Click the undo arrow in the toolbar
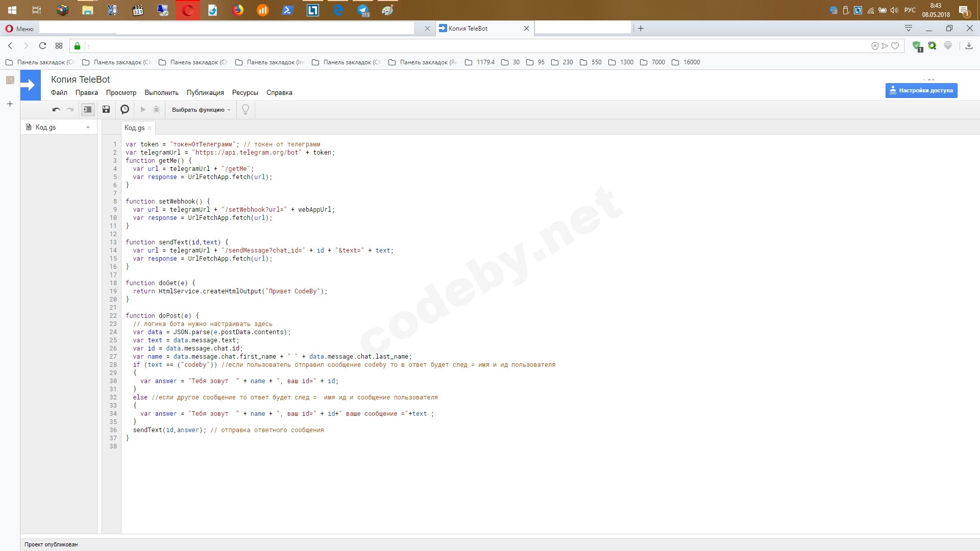Screen dimensions: 980x551 [x=56, y=110]
